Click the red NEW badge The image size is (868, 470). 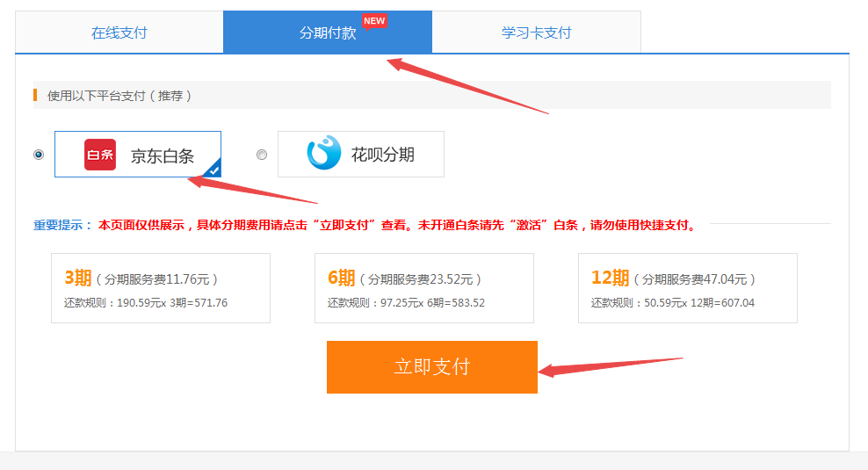(374, 21)
